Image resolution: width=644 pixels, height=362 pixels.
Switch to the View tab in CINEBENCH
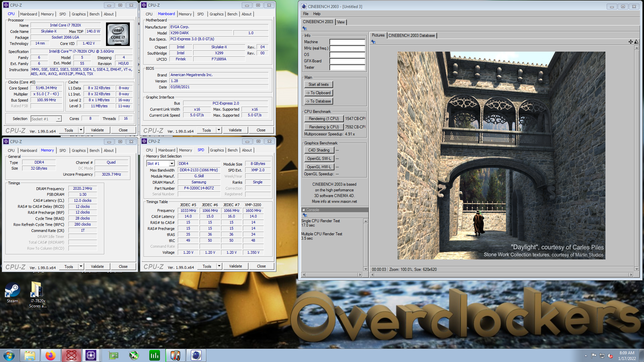click(341, 22)
